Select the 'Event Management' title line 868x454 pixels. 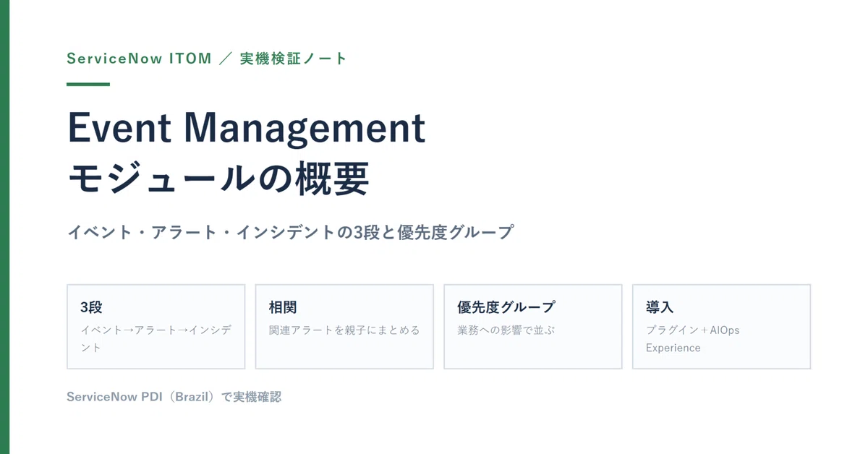tap(247, 128)
